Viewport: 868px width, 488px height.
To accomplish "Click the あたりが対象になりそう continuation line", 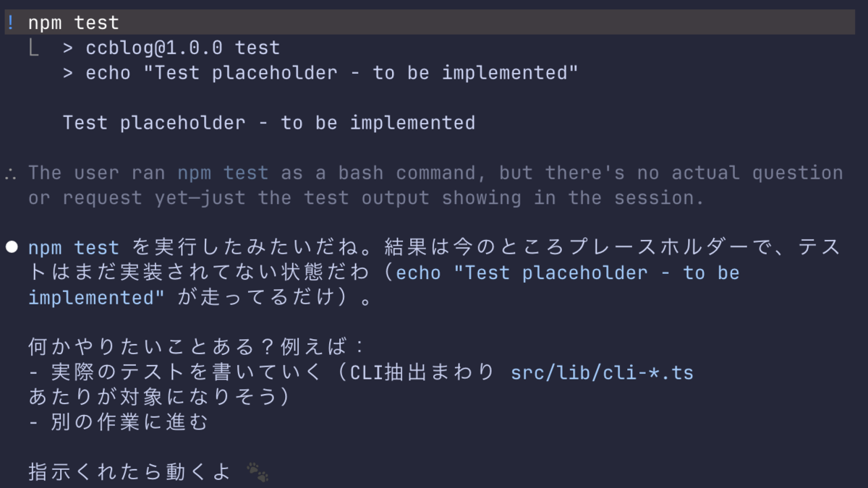I will coord(158,398).
